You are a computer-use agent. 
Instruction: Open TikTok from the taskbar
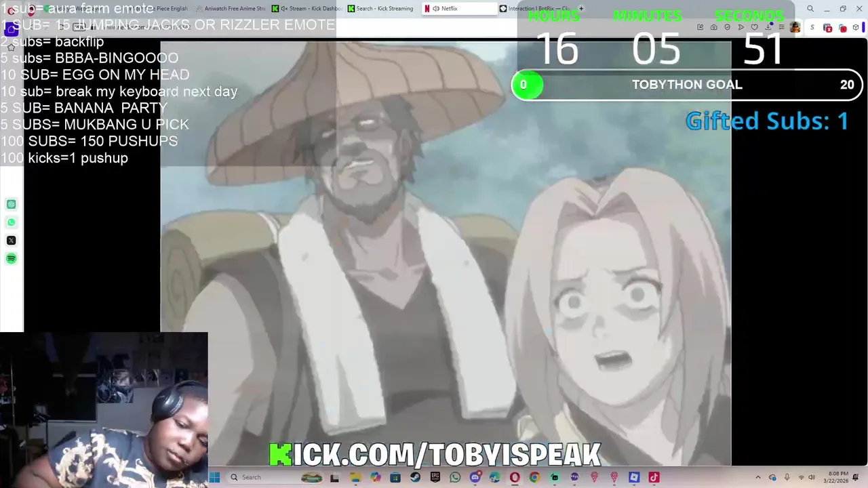[654, 478]
